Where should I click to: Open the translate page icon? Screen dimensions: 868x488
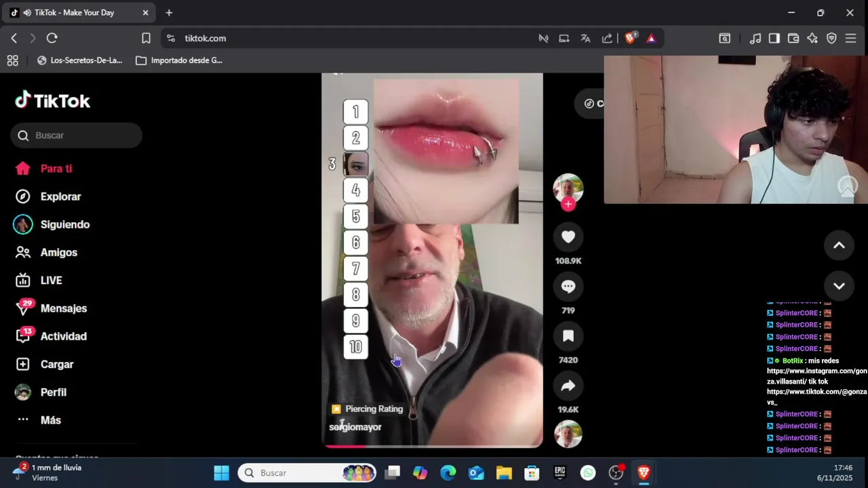pos(586,39)
